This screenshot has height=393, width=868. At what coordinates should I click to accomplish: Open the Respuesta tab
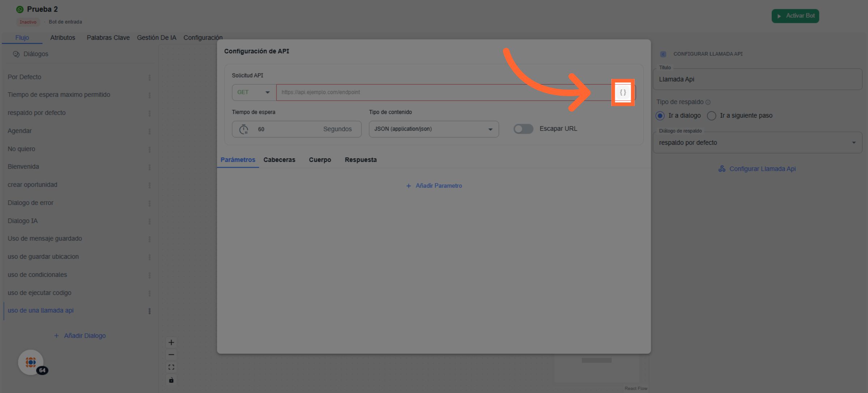[x=361, y=160]
